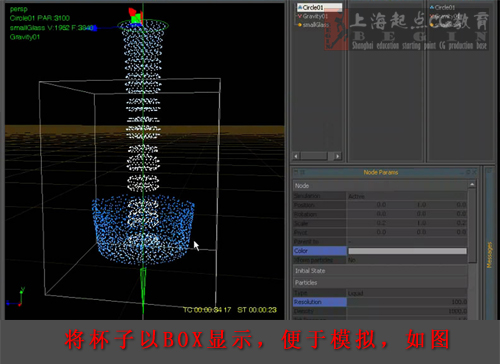Collapse the Node parameters section
Image resolution: width=500 pixels, height=364 pixels.
tap(380, 186)
